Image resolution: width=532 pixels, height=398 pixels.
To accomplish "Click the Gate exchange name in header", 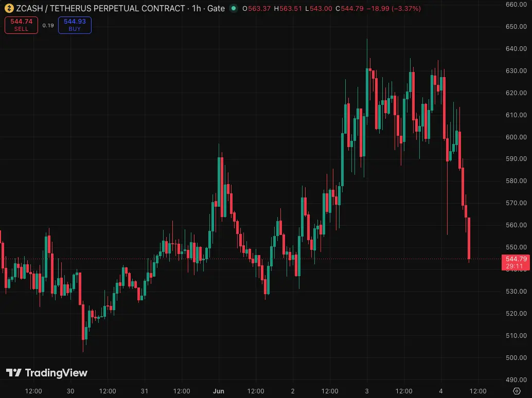I will 216,8.
